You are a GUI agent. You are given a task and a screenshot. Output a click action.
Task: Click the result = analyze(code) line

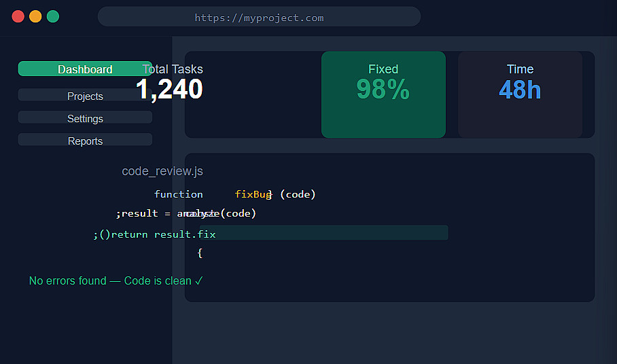187,213
